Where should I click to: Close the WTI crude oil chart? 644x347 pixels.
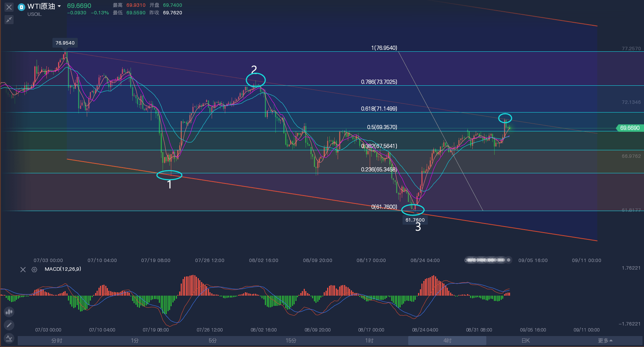[9, 7]
